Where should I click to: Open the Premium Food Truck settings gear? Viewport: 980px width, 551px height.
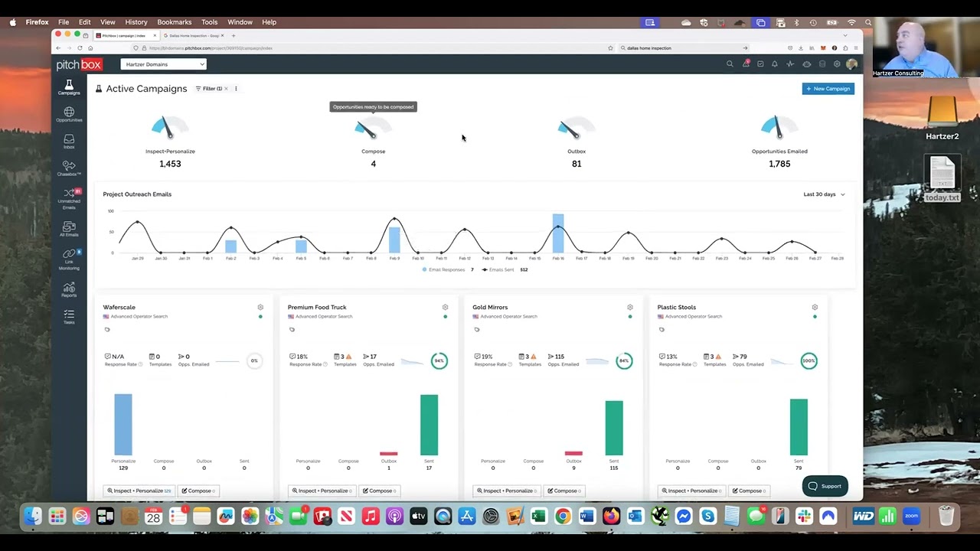[x=445, y=307]
